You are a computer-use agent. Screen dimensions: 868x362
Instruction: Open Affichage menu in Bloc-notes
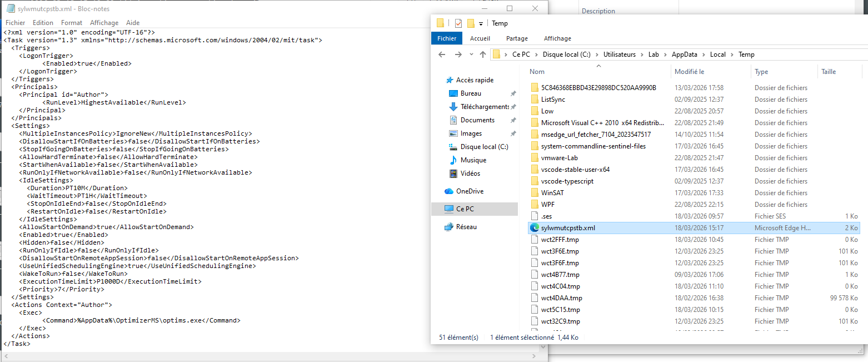104,23
